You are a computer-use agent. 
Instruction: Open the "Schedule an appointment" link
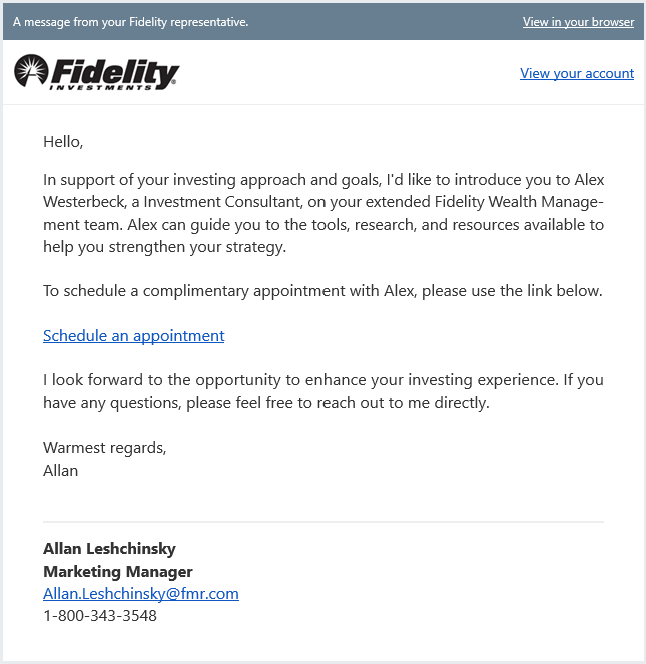pyautogui.click(x=133, y=336)
